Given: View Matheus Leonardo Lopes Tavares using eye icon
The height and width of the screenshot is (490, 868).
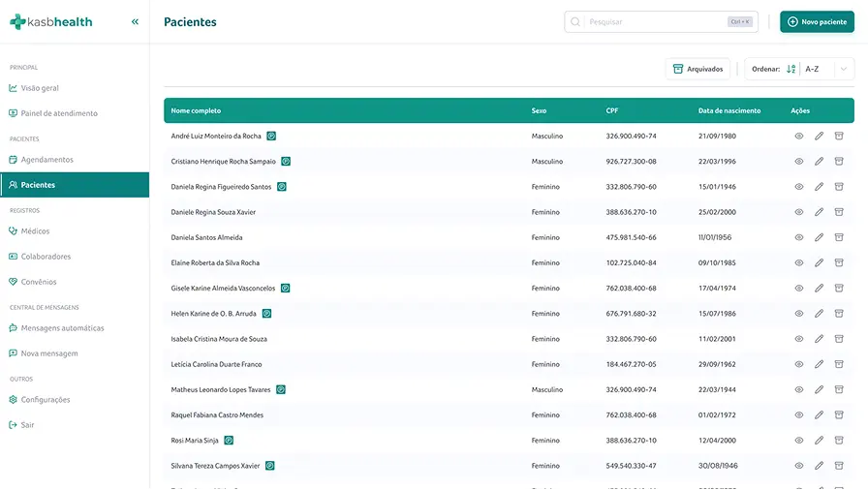Looking at the screenshot, I should (x=799, y=389).
